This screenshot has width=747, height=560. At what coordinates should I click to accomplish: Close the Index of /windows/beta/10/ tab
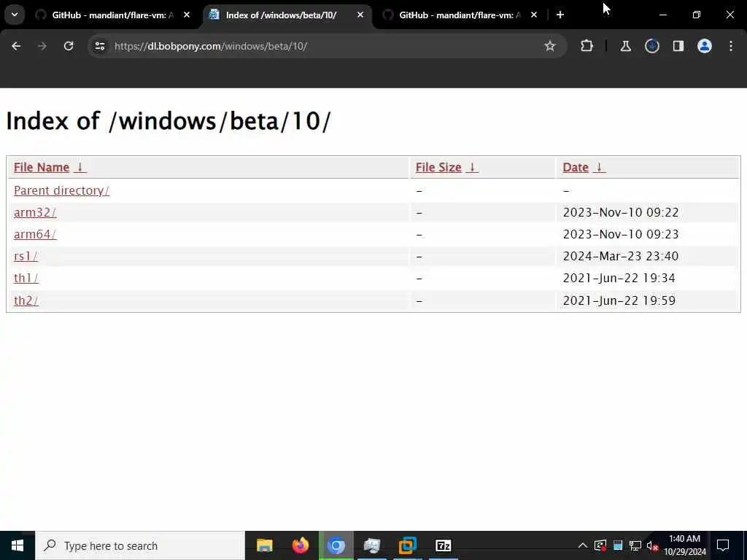click(x=360, y=15)
